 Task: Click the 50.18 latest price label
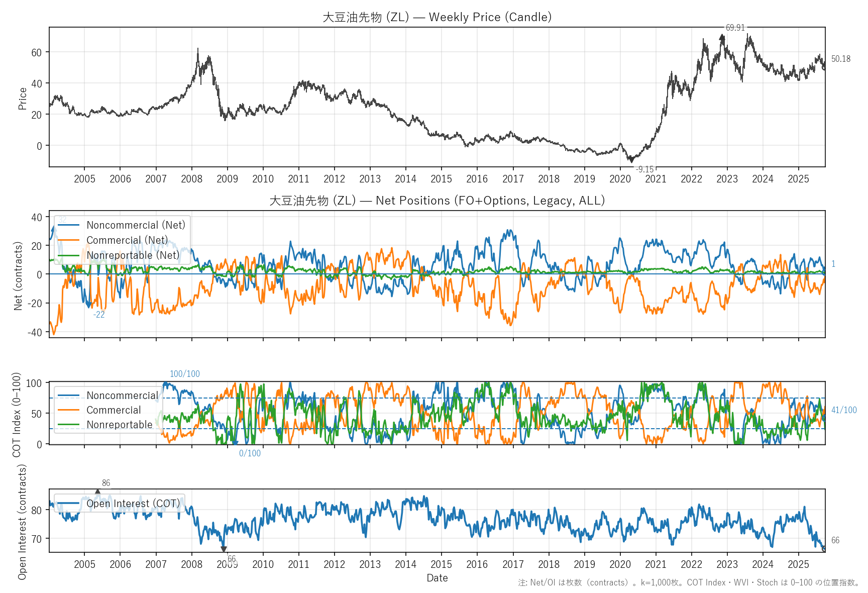pos(840,59)
